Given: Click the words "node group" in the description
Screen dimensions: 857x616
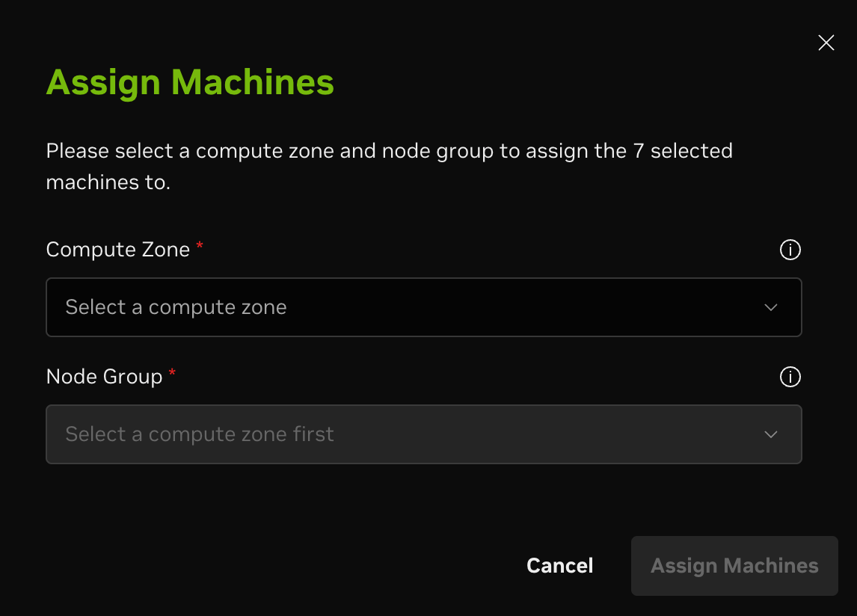Looking at the screenshot, I should coord(437,151).
